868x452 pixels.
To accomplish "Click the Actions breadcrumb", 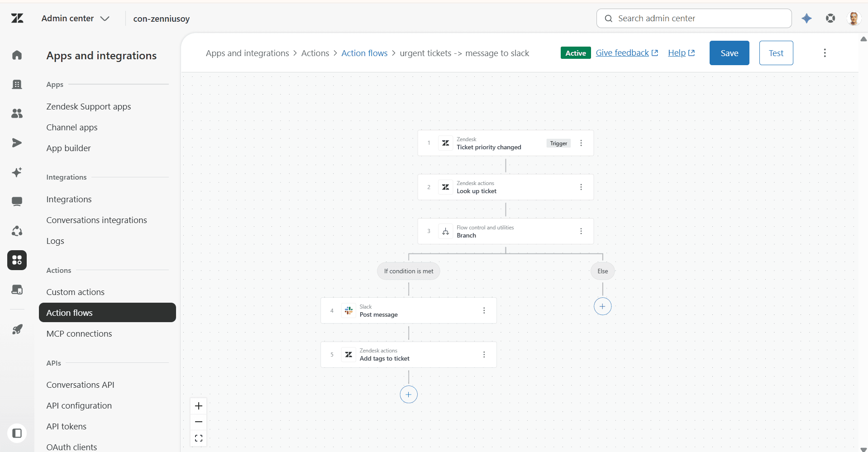I will click(315, 53).
